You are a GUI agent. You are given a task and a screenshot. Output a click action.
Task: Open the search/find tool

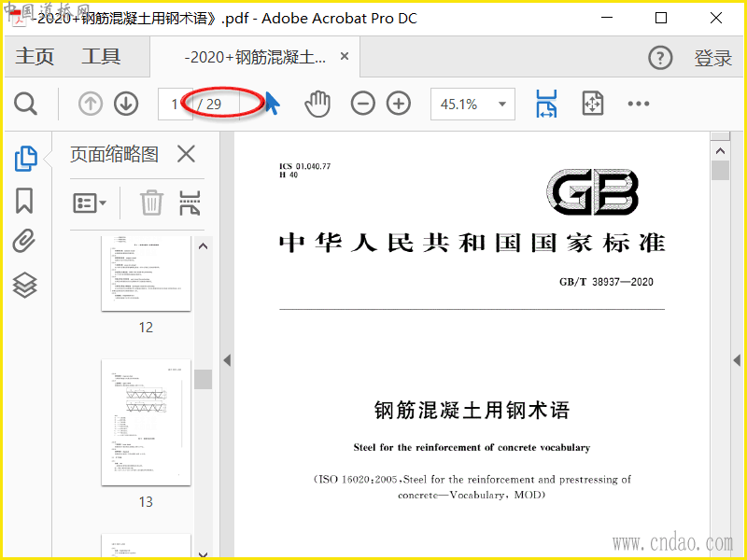pos(25,104)
